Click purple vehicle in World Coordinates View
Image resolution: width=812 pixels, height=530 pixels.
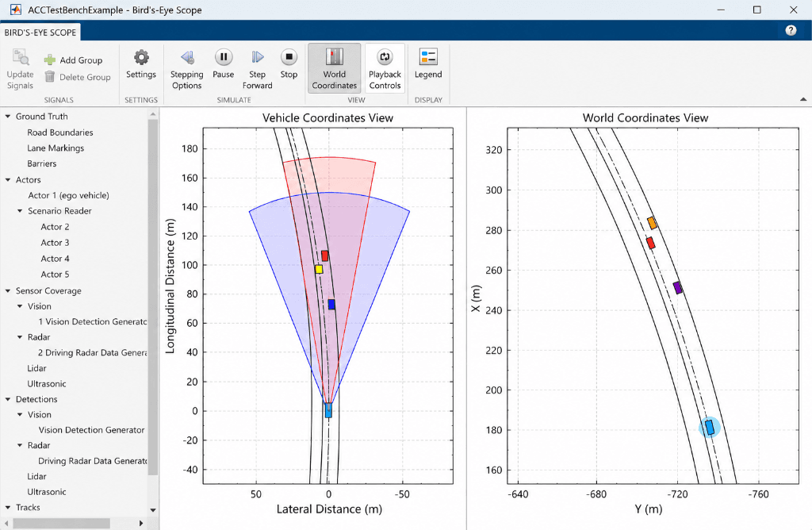coord(678,287)
